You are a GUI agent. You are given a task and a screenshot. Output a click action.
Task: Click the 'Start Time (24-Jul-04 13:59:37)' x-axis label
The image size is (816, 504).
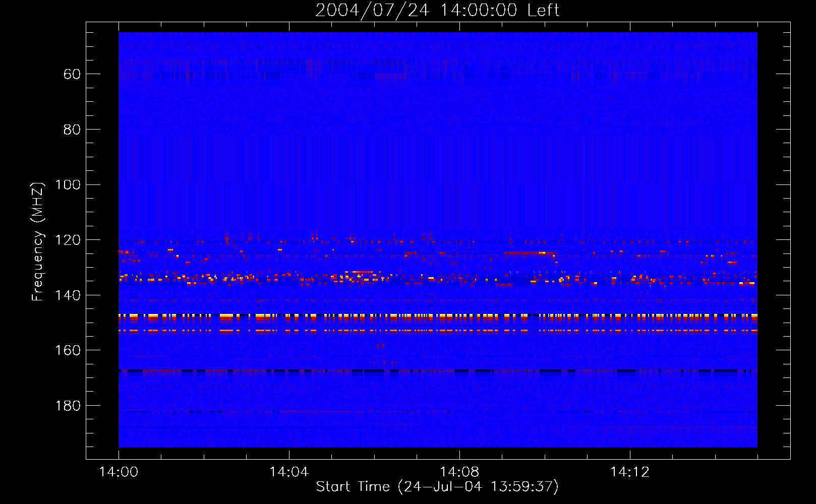437,486
